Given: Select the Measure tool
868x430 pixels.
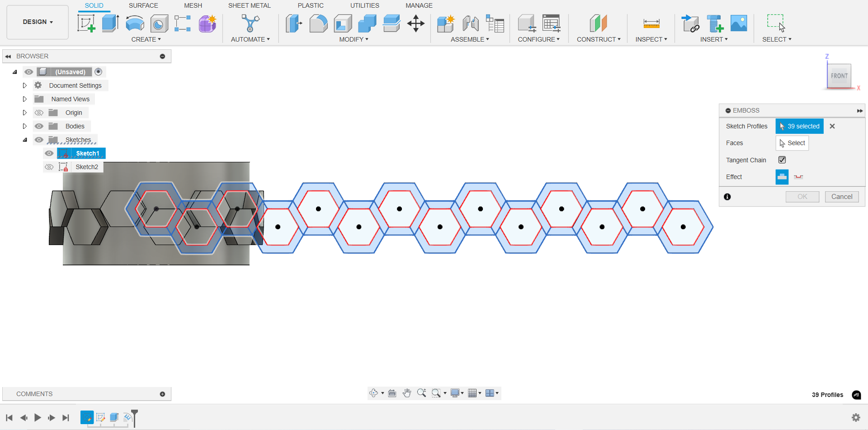Looking at the screenshot, I should coord(651,23).
